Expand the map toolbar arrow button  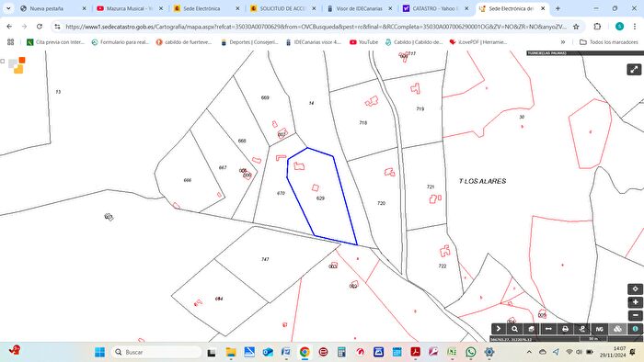pos(499,329)
